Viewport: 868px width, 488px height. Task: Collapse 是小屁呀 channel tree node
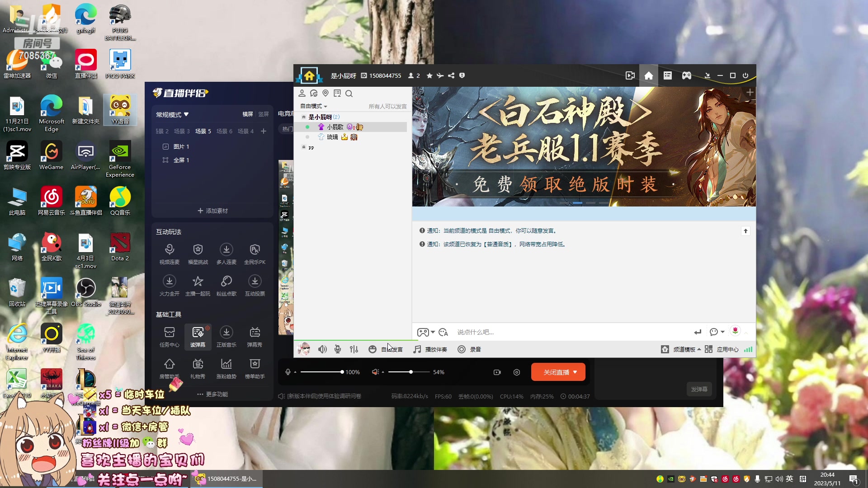coord(304,117)
